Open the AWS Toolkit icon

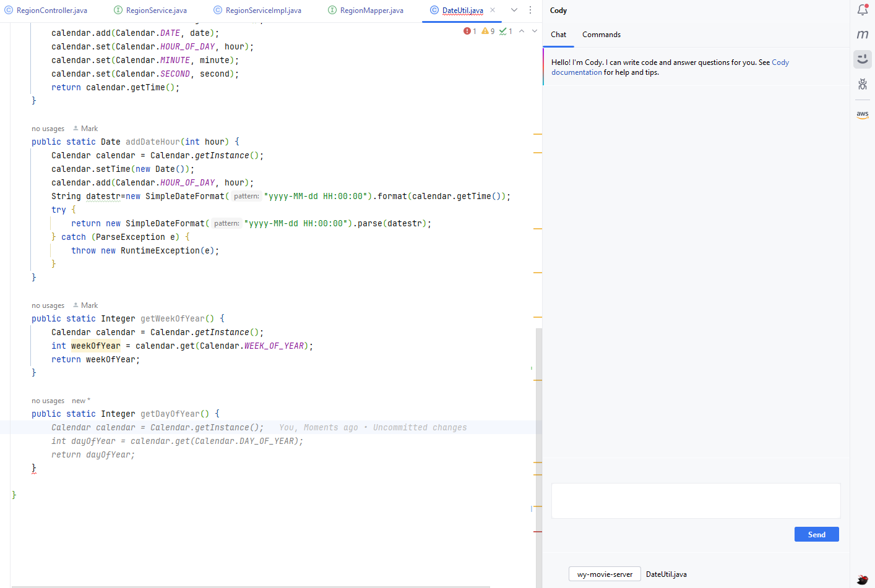point(863,114)
